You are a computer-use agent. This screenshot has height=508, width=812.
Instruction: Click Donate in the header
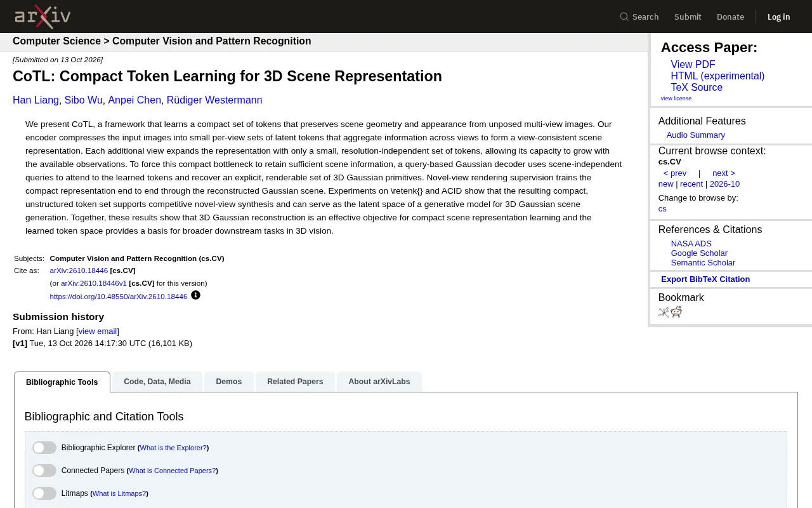click(730, 17)
